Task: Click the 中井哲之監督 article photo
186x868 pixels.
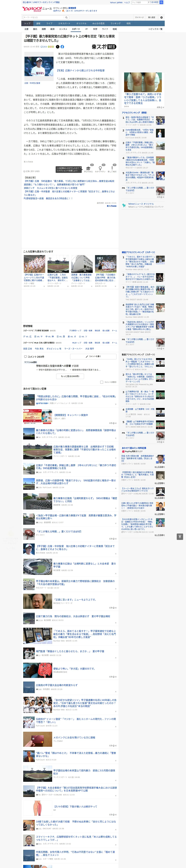Action: [x=39, y=66]
